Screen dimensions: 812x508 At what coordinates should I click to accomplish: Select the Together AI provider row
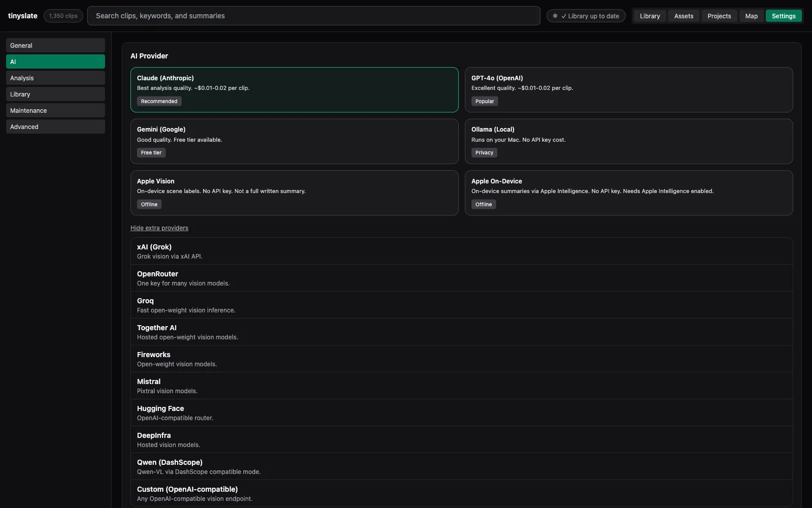click(x=462, y=332)
